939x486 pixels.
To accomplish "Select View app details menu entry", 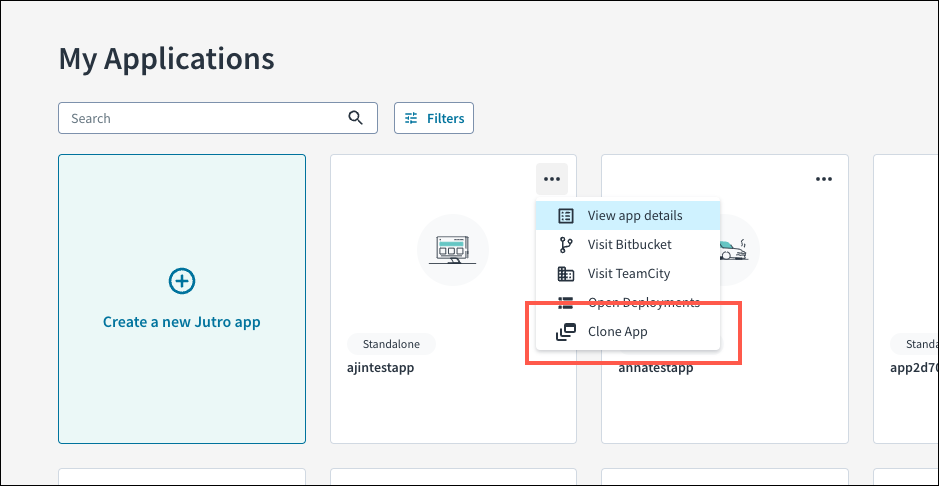I will [628, 215].
